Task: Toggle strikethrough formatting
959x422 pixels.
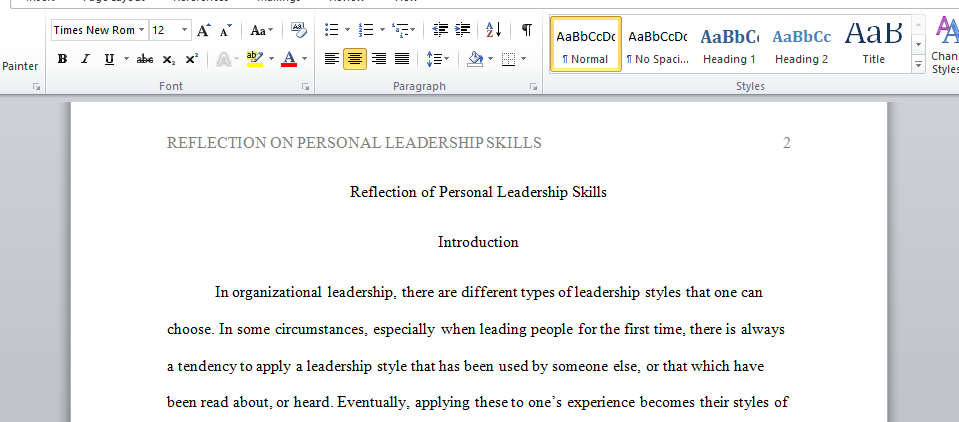Action: click(145, 59)
